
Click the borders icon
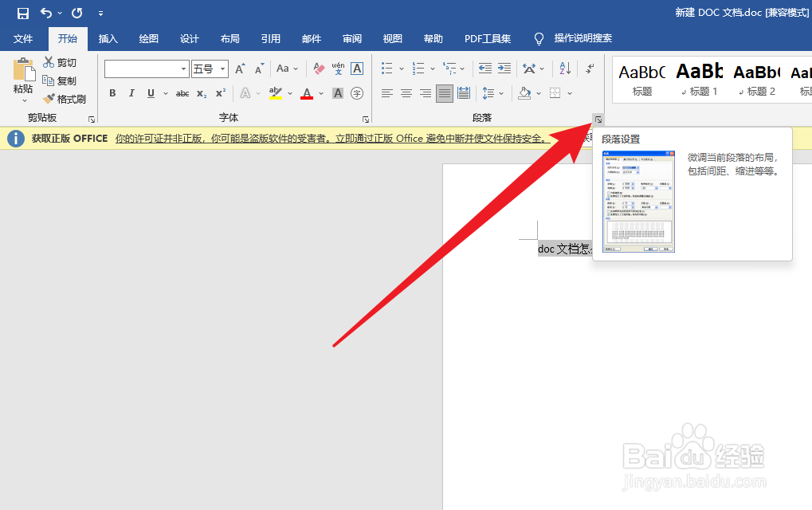tap(555, 93)
